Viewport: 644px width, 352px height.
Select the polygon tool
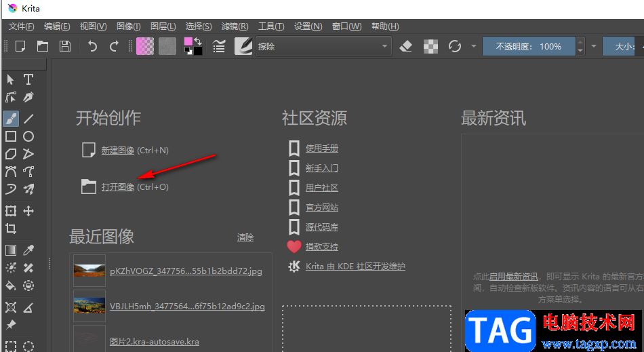pyautogui.click(x=11, y=154)
